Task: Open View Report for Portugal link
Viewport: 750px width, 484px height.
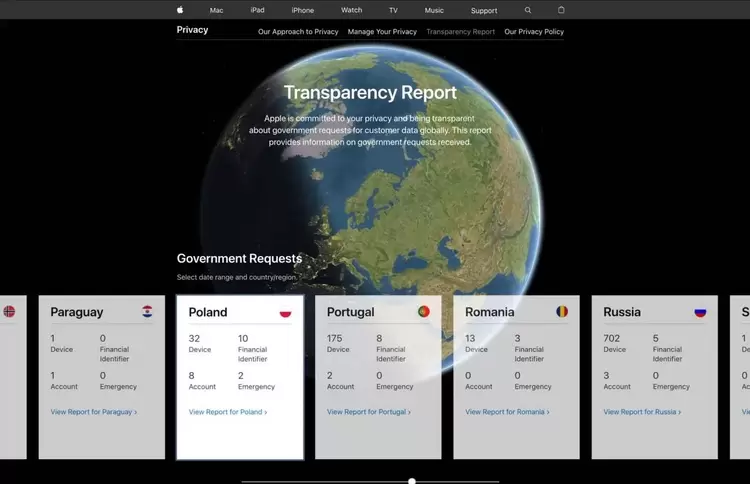Action: pos(368,412)
